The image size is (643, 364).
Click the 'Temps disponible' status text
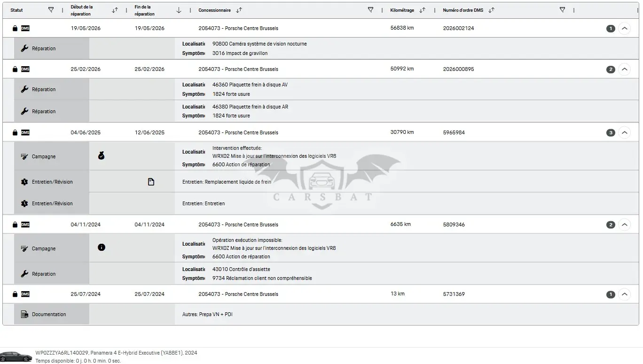tap(78, 361)
